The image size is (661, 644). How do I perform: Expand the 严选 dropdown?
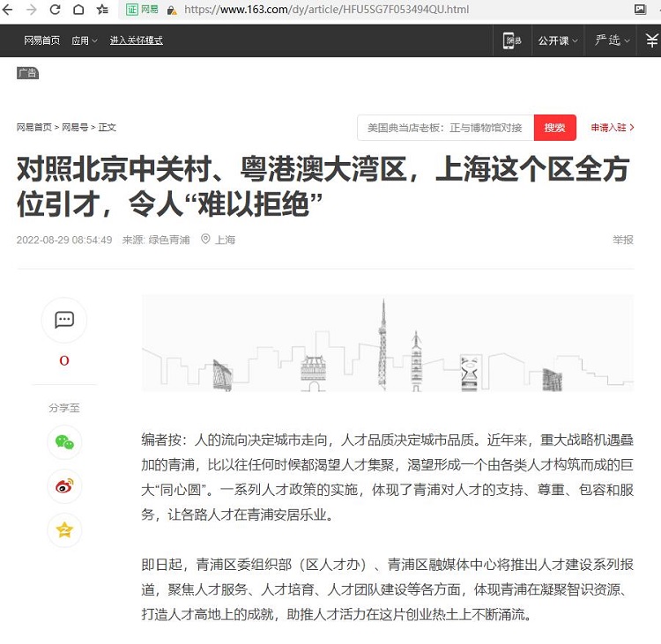612,41
